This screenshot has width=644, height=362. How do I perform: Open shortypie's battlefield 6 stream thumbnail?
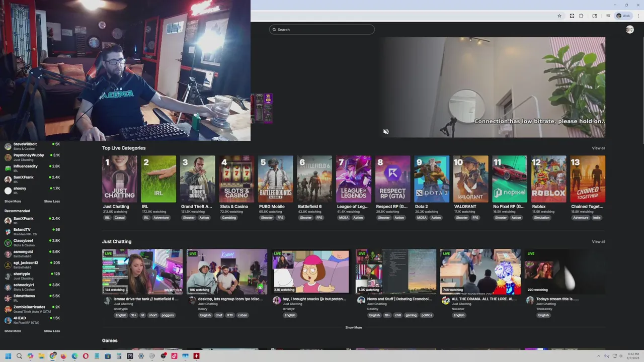click(142, 271)
